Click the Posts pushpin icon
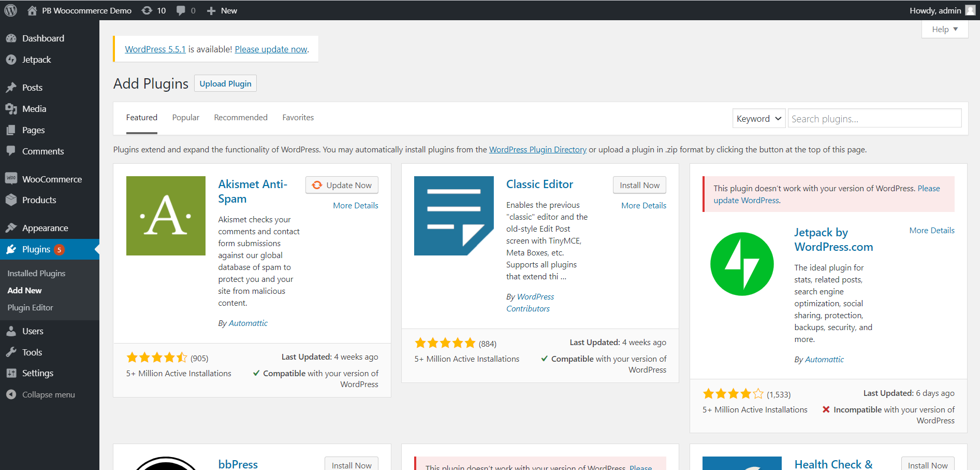The width and height of the screenshot is (980, 470). [x=11, y=88]
